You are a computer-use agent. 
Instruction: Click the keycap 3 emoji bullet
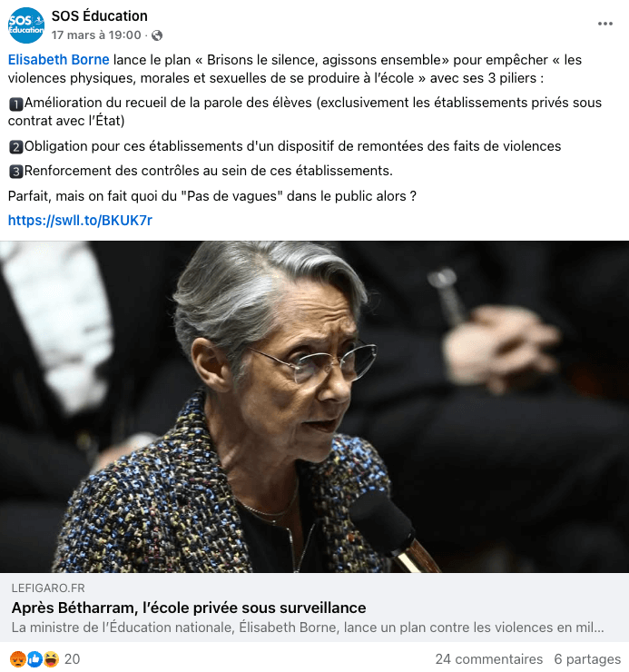pyautogui.click(x=15, y=172)
